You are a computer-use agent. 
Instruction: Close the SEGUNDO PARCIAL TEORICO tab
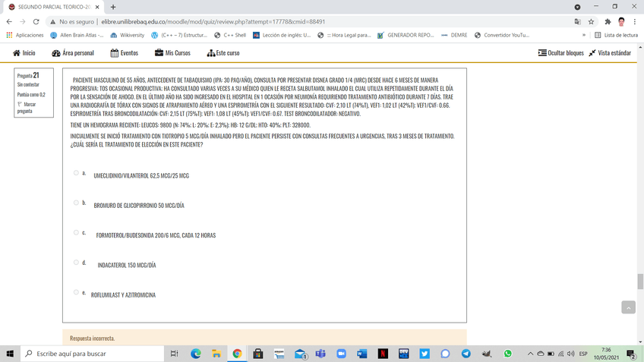(x=97, y=7)
